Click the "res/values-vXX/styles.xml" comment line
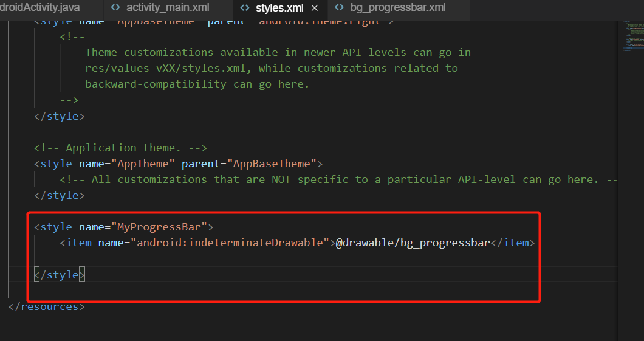The width and height of the screenshot is (644, 341). (x=272, y=68)
